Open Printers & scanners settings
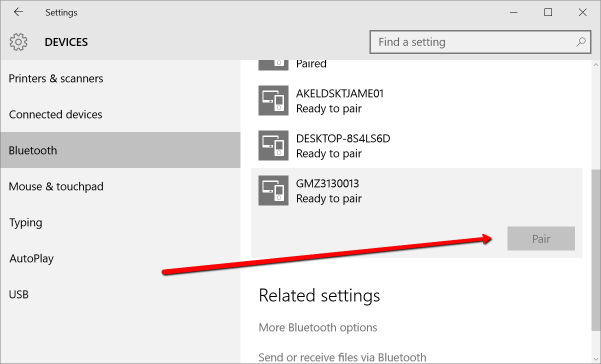 [56, 78]
